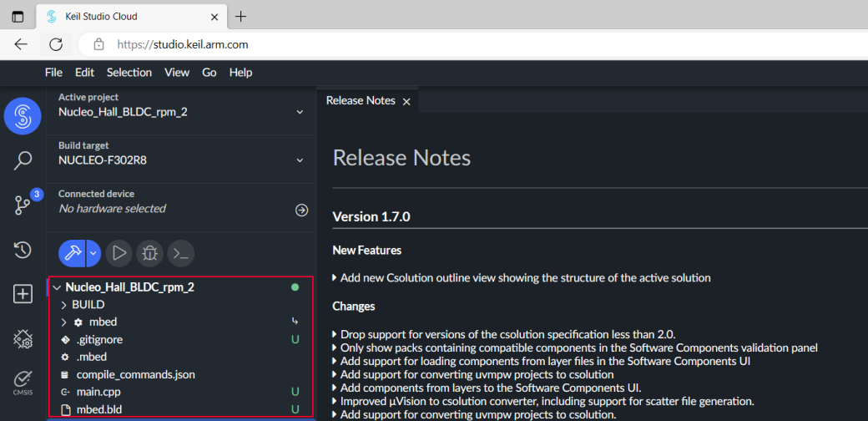
Task: Close the Release Notes tab
Action: pos(406,101)
